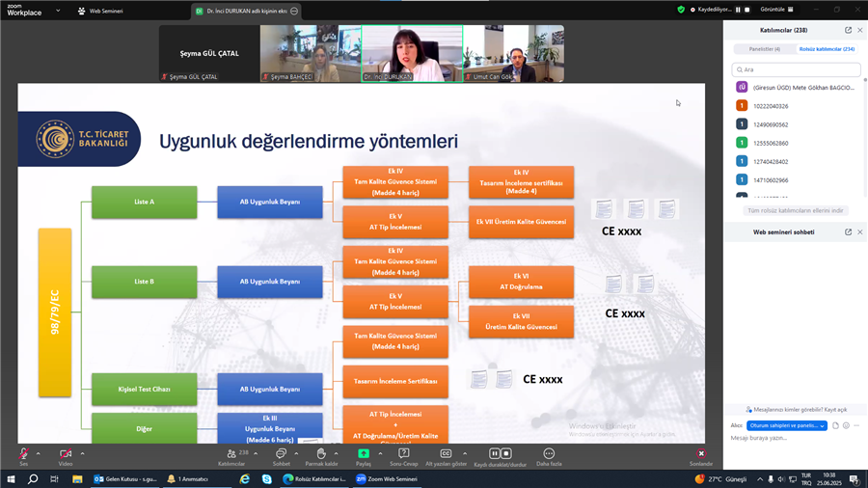Click the options circle on the shared screen tab

click(x=294, y=11)
